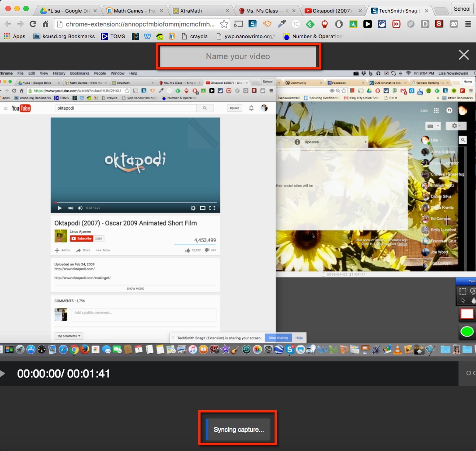
Task: Open the Cast screen extension icon
Action: tap(238, 24)
